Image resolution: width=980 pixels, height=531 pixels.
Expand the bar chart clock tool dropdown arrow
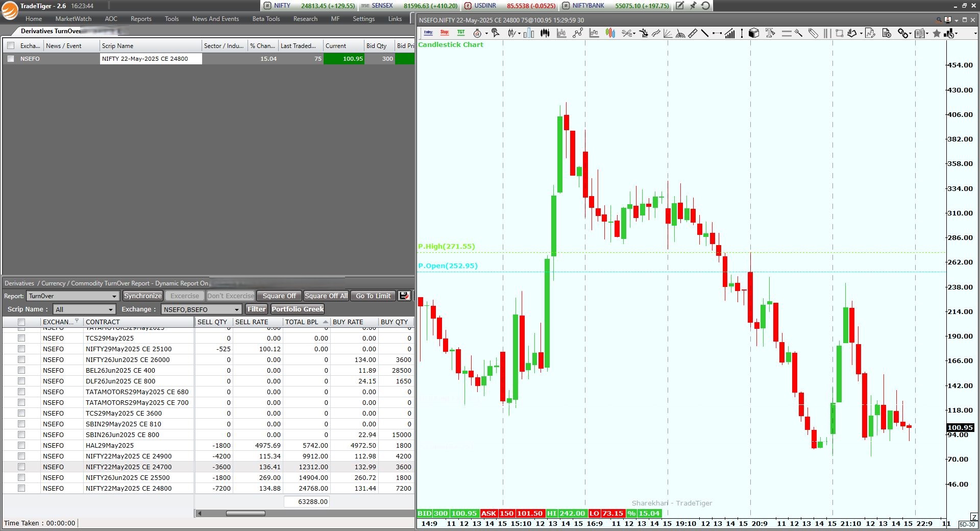tap(957, 33)
